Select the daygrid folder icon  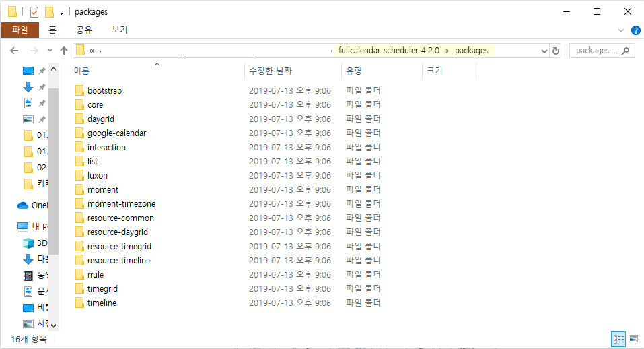coord(79,119)
